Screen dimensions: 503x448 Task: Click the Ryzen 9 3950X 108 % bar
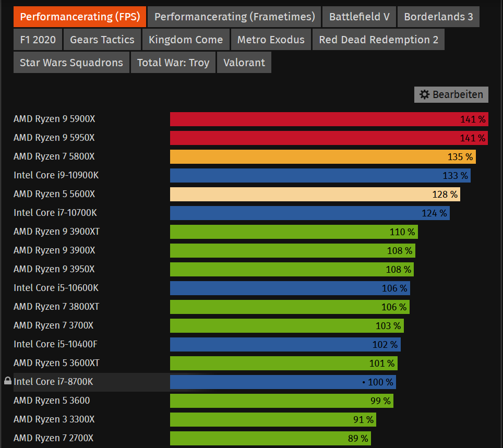[x=292, y=270]
